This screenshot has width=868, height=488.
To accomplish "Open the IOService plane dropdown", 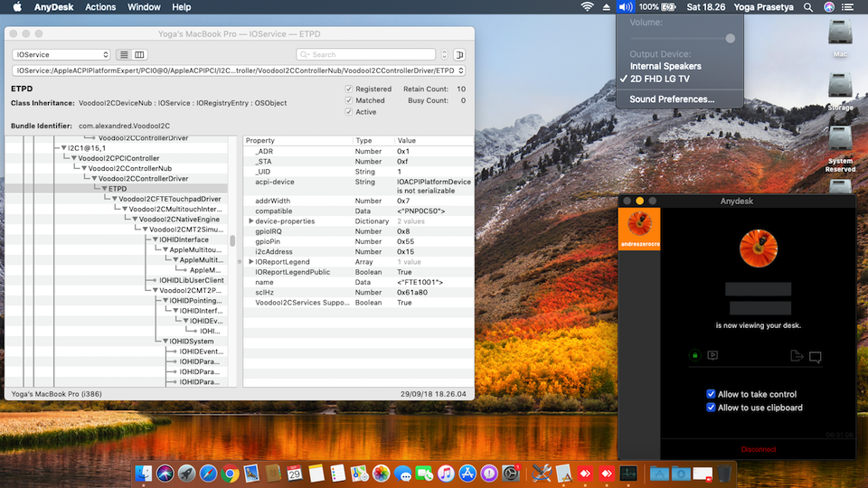I will point(61,55).
